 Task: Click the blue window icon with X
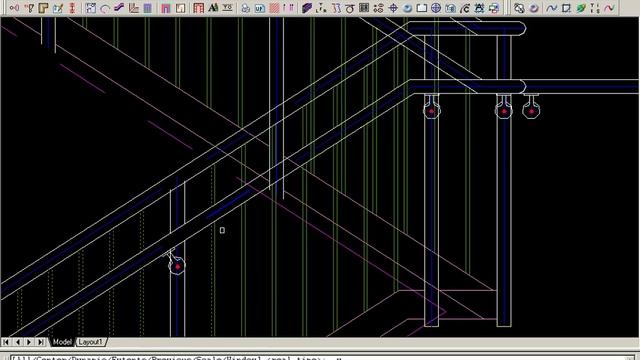pyautogui.click(x=58, y=8)
